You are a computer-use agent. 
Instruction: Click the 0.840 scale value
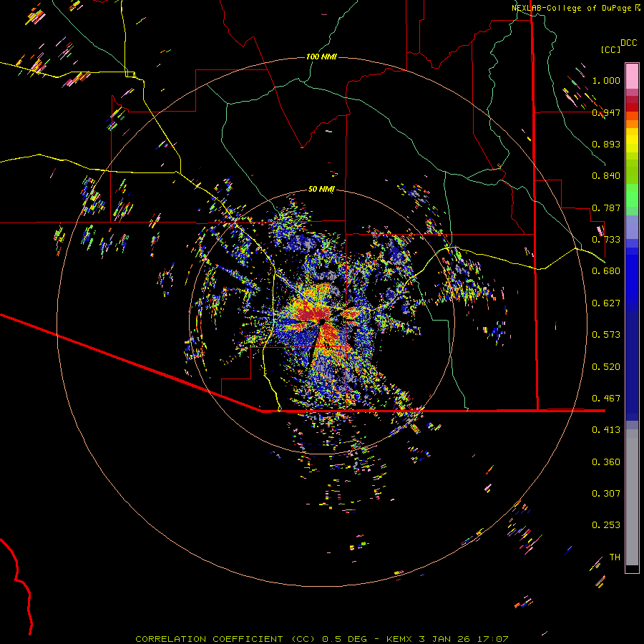606,176
